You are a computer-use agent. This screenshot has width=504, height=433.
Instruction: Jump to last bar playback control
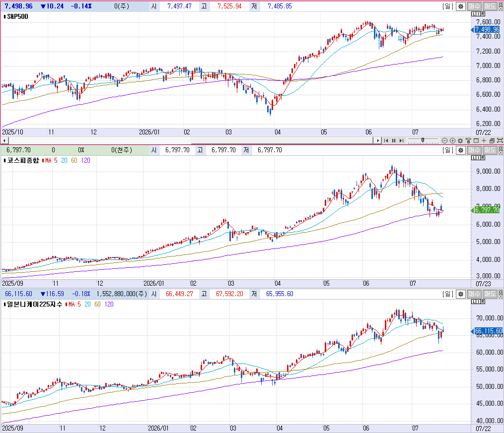(402, 140)
